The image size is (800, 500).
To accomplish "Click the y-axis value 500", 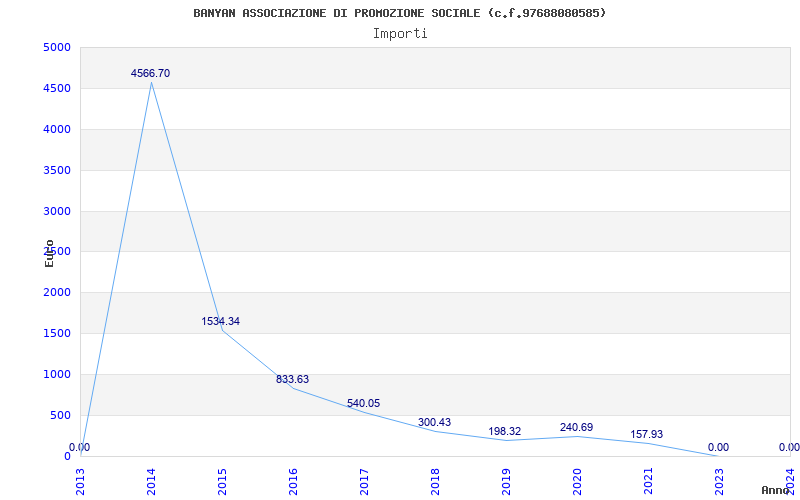I will click(x=60, y=415).
